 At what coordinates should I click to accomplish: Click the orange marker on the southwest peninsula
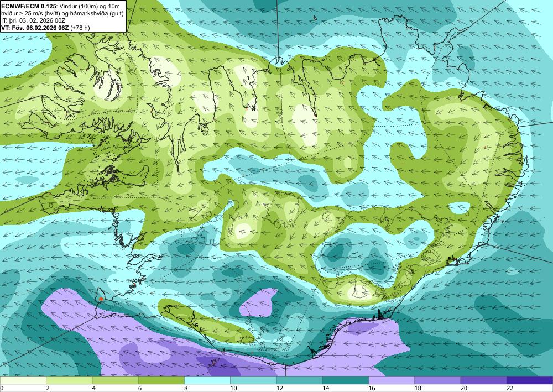101,299
